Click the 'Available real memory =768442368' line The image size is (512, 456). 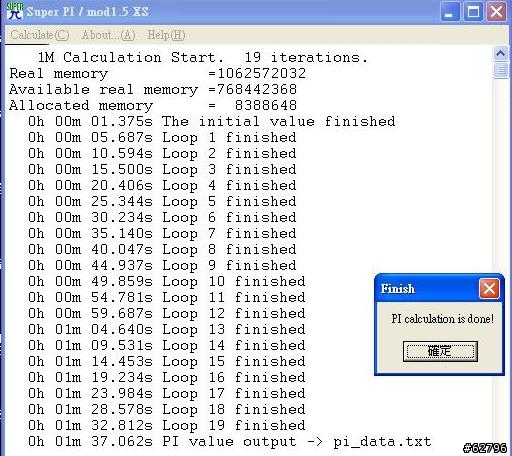click(x=153, y=90)
